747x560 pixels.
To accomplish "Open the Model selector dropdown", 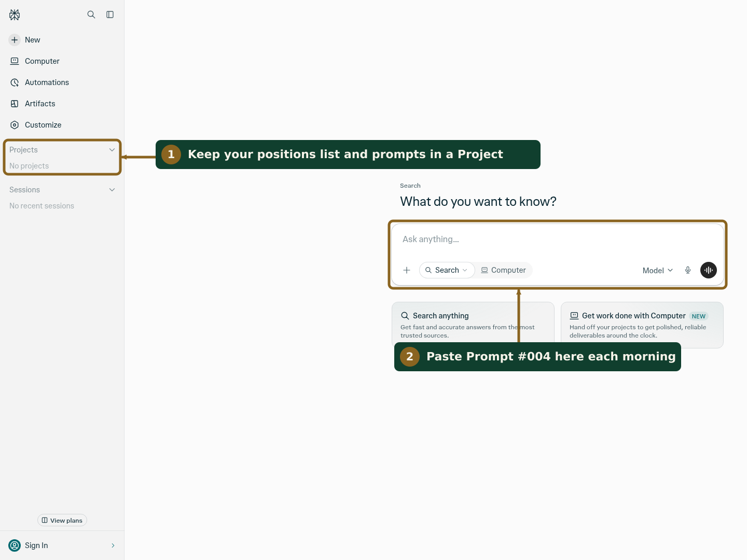I will (x=658, y=271).
